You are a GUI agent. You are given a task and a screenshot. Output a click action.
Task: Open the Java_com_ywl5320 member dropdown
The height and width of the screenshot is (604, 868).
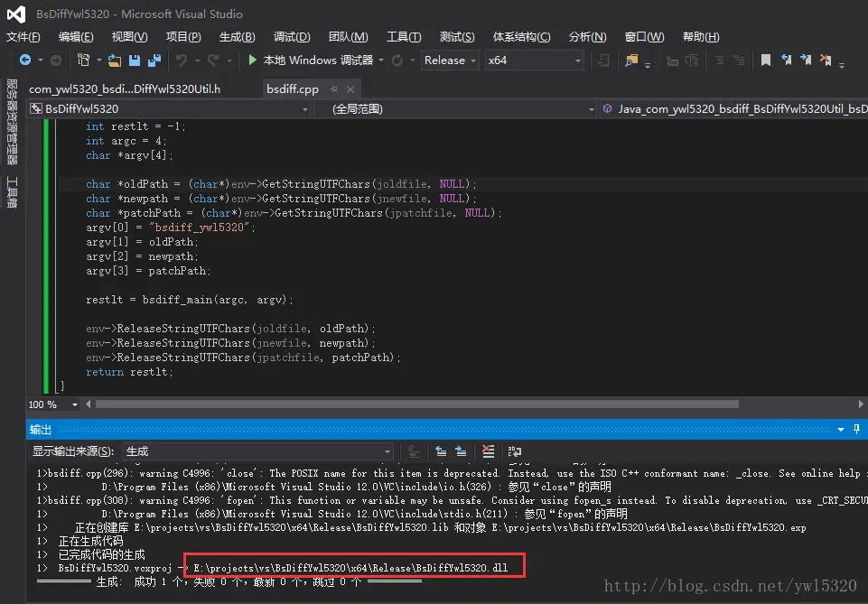pyautogui.click(x=734, y=109)
